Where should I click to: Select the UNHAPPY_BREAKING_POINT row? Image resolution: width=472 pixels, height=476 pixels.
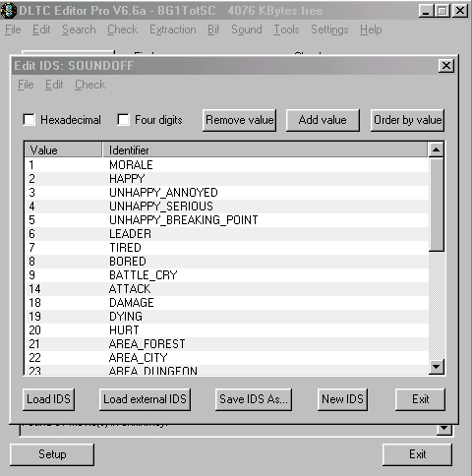click(226, 220)
